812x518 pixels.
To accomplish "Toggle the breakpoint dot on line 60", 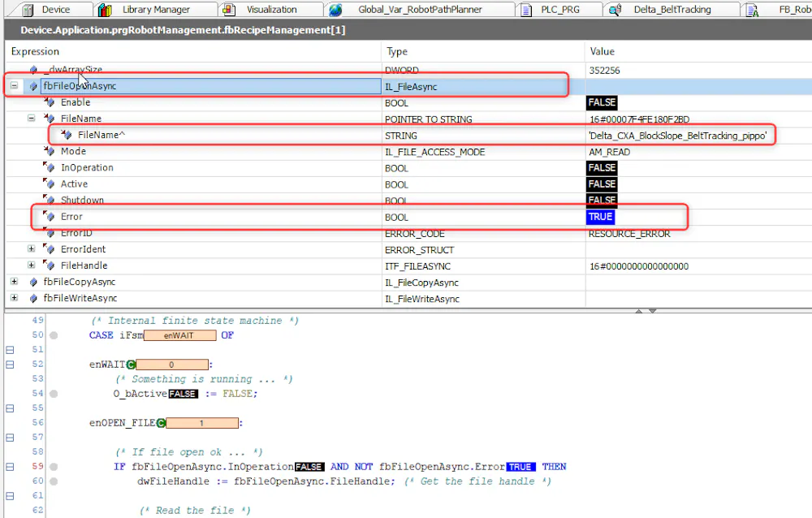I will [x=54, y=481].
